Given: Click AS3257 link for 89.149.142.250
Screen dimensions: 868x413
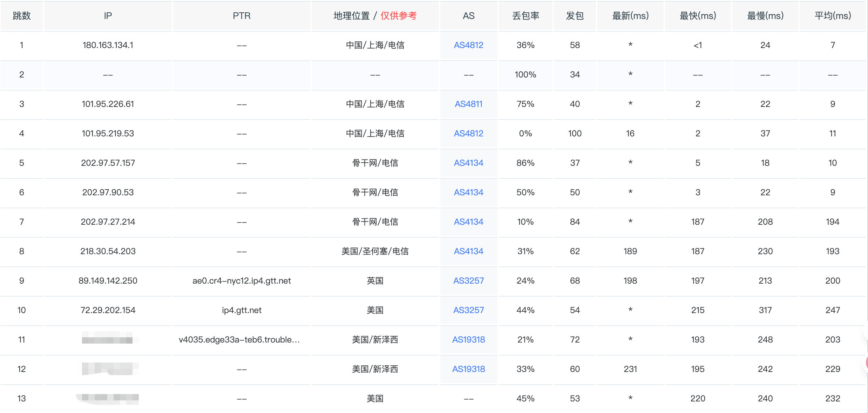Looking at the screenshot, I should pos(468,281).
